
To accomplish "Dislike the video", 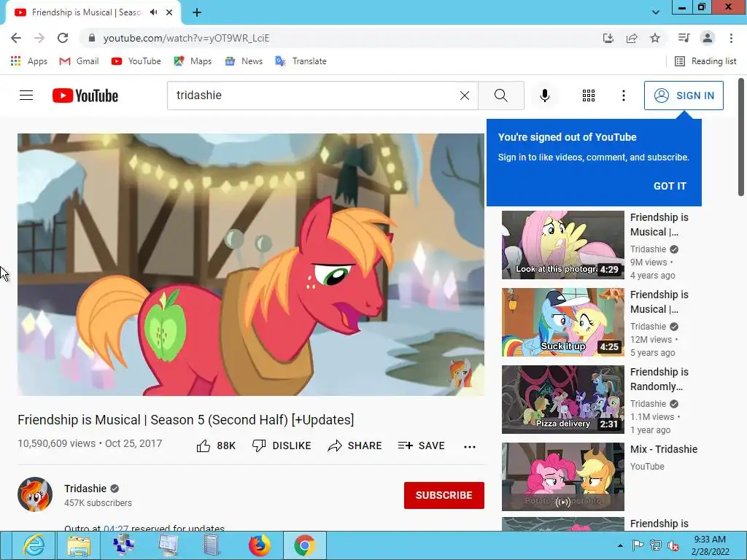I will (282, 446).
